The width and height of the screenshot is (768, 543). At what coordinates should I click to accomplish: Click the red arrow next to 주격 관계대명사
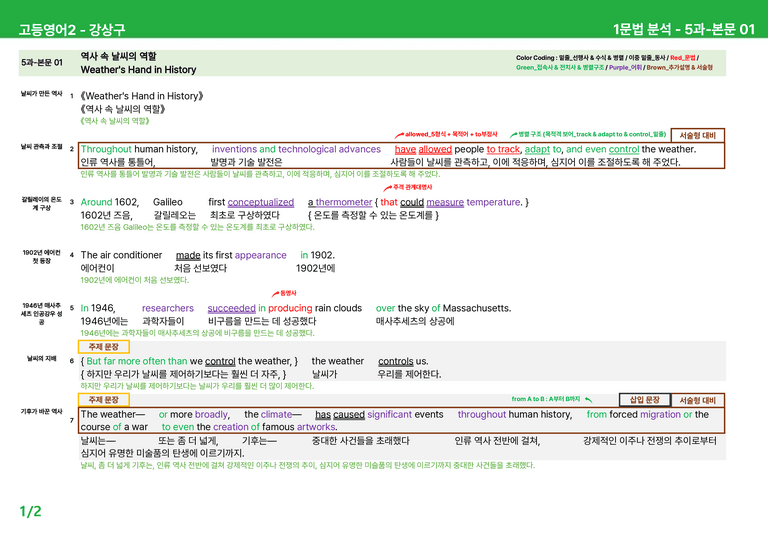click(x=387, y=188)
